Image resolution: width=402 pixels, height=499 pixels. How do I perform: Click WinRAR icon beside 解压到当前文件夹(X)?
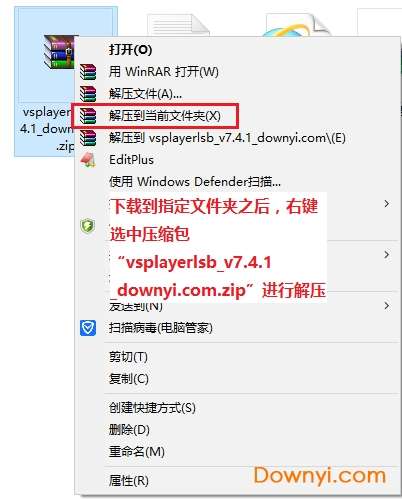[x=88, y=116]
